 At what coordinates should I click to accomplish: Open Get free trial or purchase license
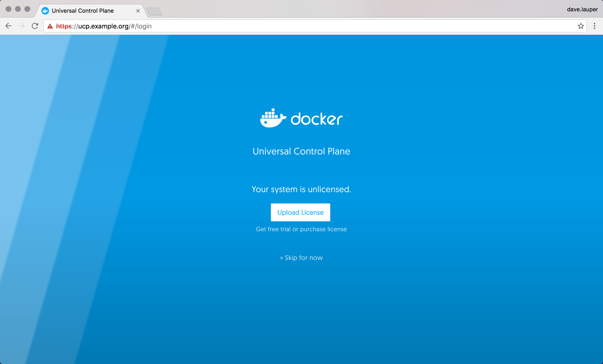[x=301, y=229]
